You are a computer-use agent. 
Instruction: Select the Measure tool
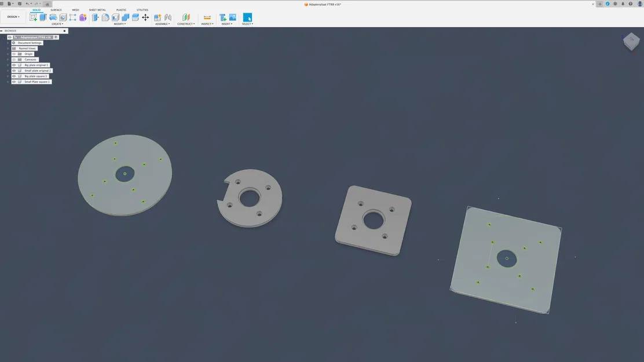pyautogui.click(x=207, y=17)
